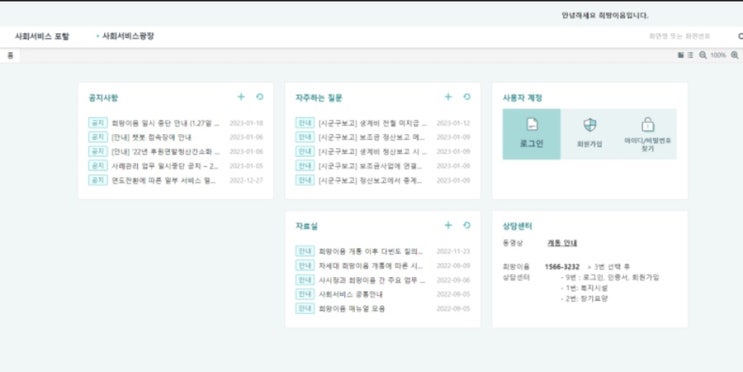Click the '1번: 복지시설' line
Viewport: 743px width, 372px height.
click(x=584, y=288)
